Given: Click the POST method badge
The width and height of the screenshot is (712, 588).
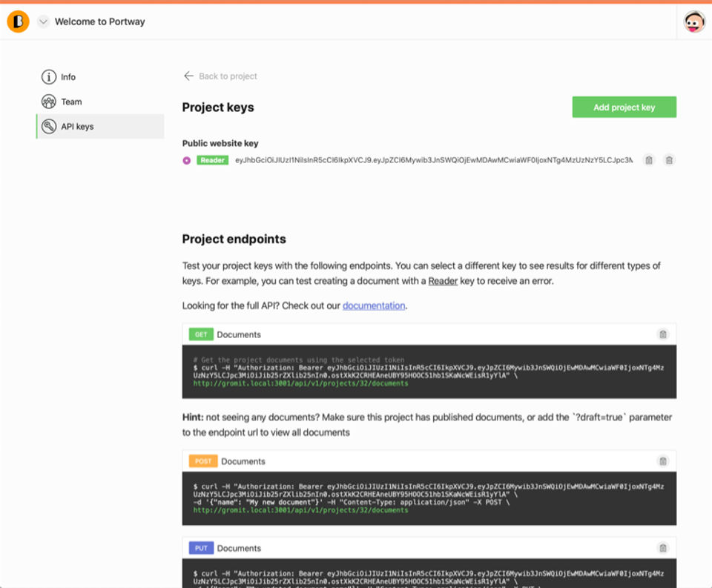Looking at the screenshot, I should click(203, 461).
